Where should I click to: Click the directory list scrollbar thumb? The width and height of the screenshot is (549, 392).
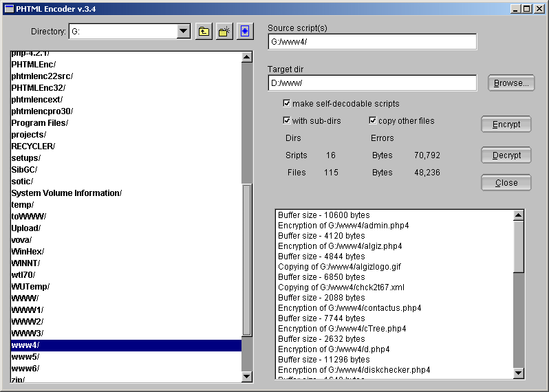(x=247, y=260)
